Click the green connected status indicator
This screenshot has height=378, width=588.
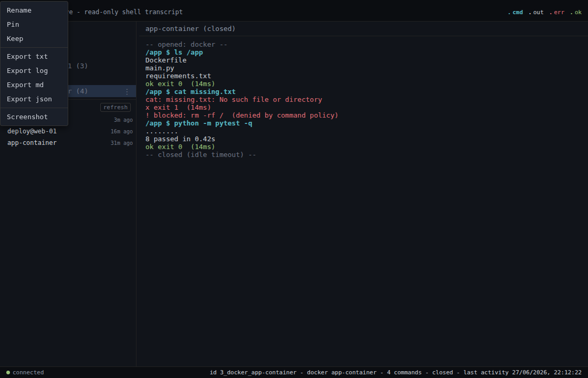coord(25,372)
